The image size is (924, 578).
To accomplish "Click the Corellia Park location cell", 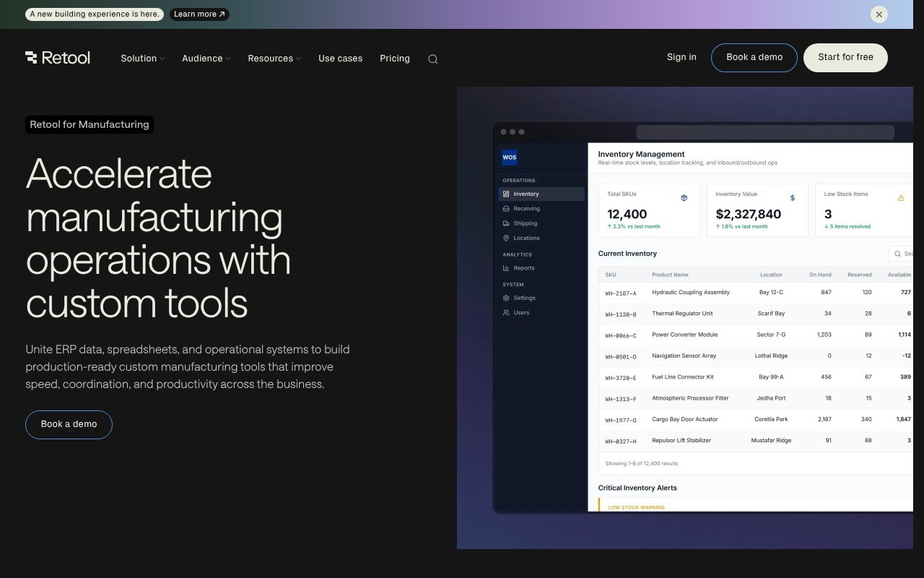I will tap(771, 419).
